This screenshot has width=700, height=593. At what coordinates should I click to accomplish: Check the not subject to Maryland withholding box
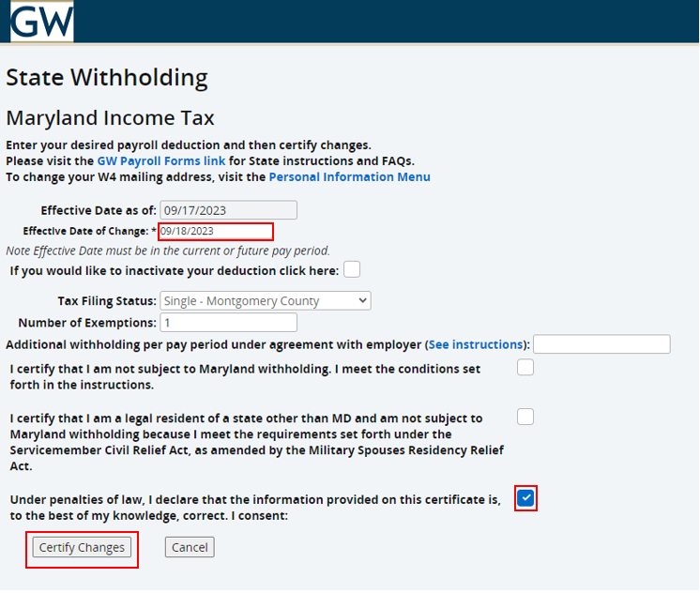[525, 368]
